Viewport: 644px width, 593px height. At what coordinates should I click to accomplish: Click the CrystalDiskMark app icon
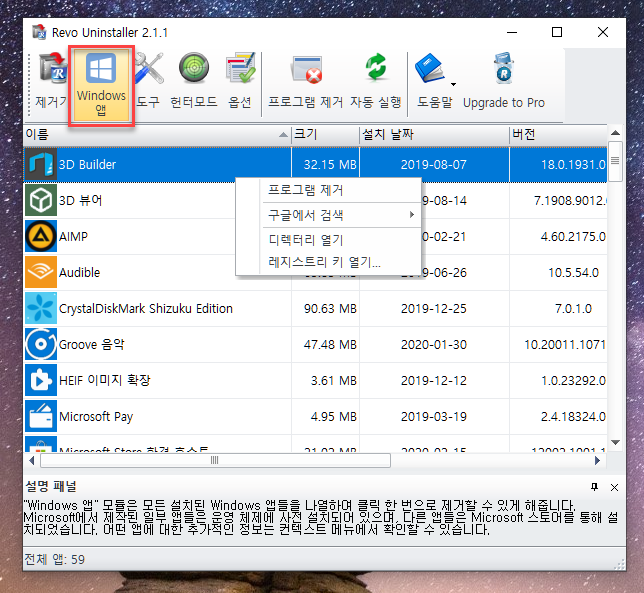coord(41,308)
